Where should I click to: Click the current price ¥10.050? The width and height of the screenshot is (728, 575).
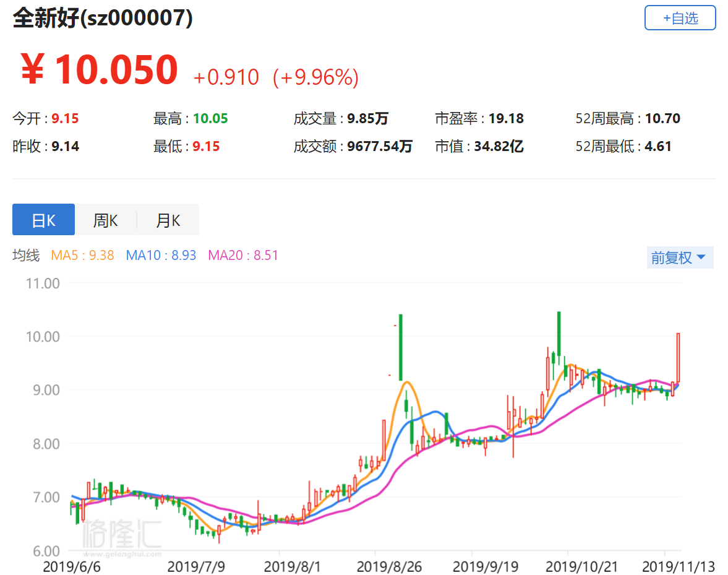click(x=100, y=70)
